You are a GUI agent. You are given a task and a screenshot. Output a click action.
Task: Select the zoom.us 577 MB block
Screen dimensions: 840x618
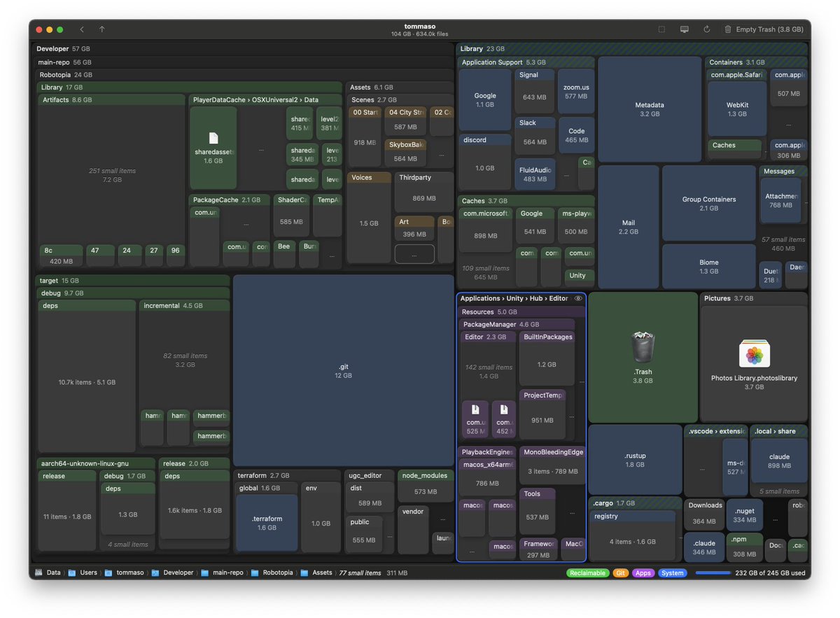[x=576, y=91]
